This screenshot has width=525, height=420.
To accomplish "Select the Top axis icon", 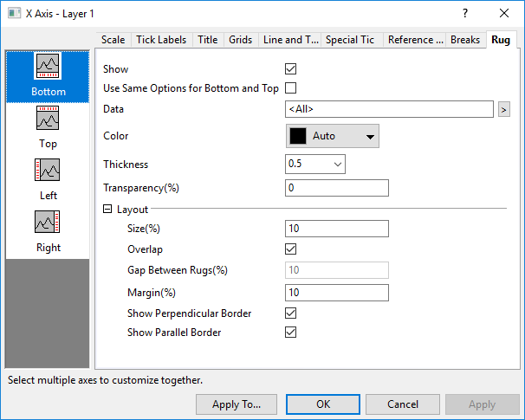I will click(x=48, y=119).
